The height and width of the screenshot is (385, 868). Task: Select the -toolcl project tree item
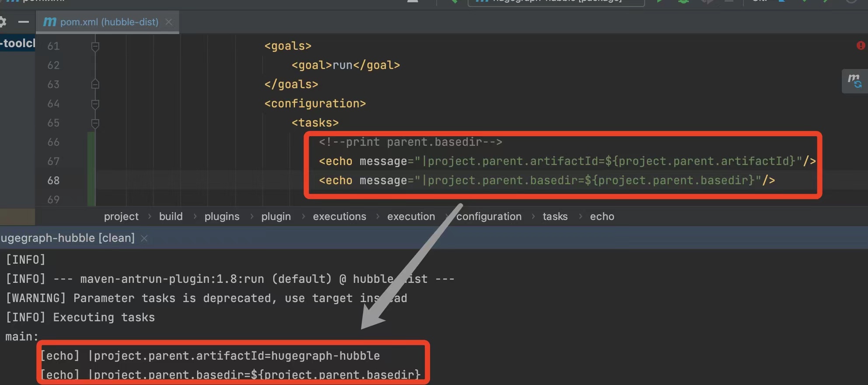pos(17,43)
